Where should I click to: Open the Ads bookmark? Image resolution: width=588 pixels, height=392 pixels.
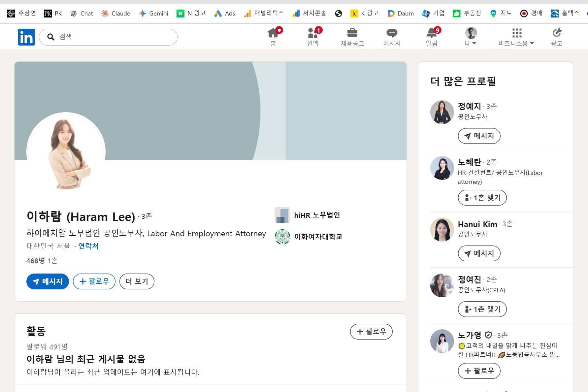click(225, 13)
